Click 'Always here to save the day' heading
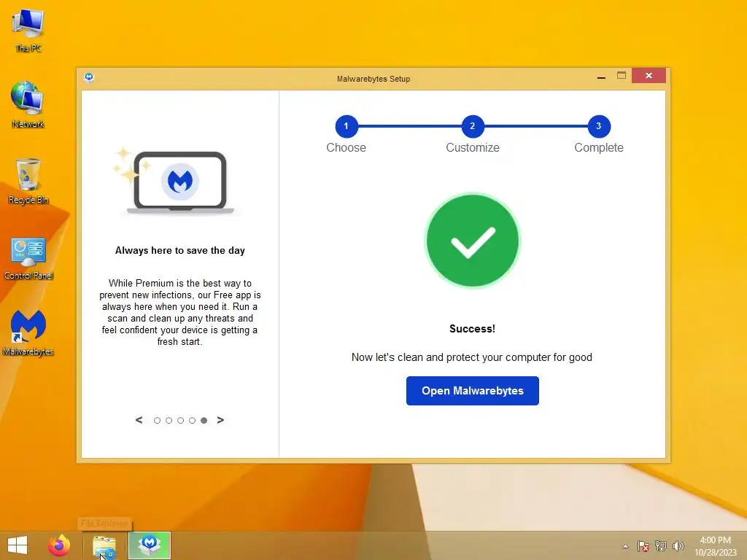747x560 pixels. 180,251
